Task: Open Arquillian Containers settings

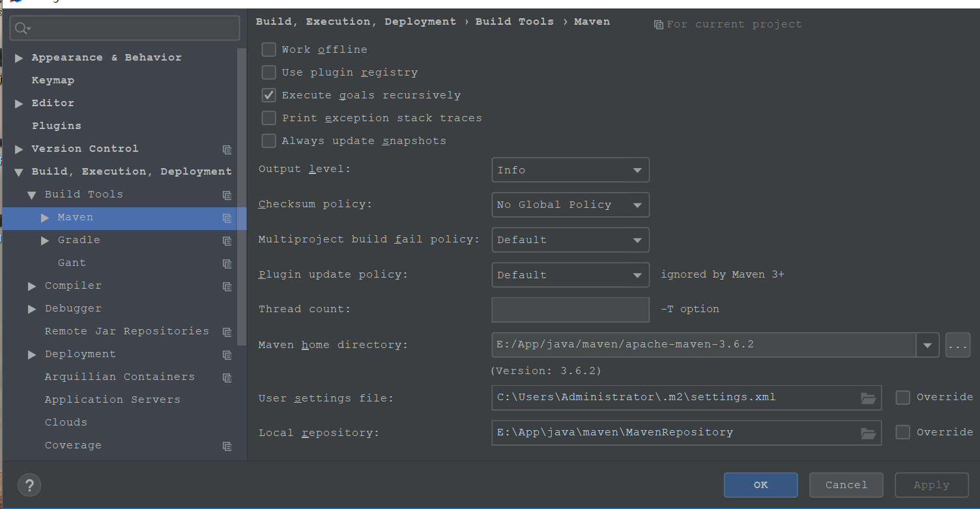Action: click(119, 377)
